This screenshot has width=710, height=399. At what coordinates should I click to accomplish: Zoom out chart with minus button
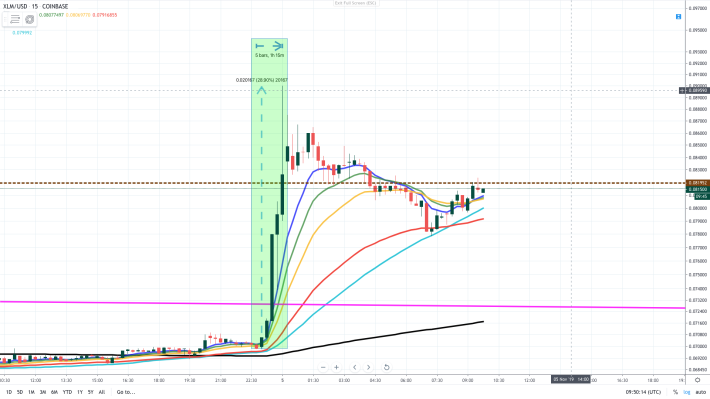click(x=323, y=367)
